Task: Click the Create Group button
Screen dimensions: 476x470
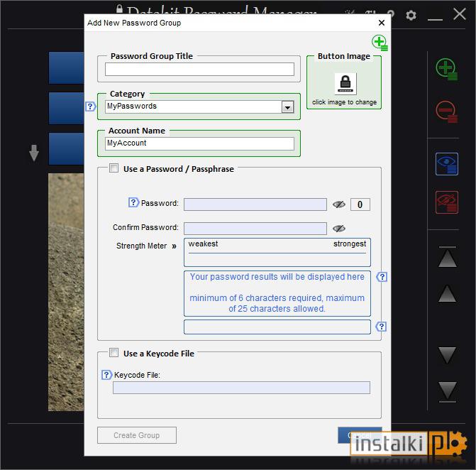Action: pyautogui.click(x=137, y=435)
